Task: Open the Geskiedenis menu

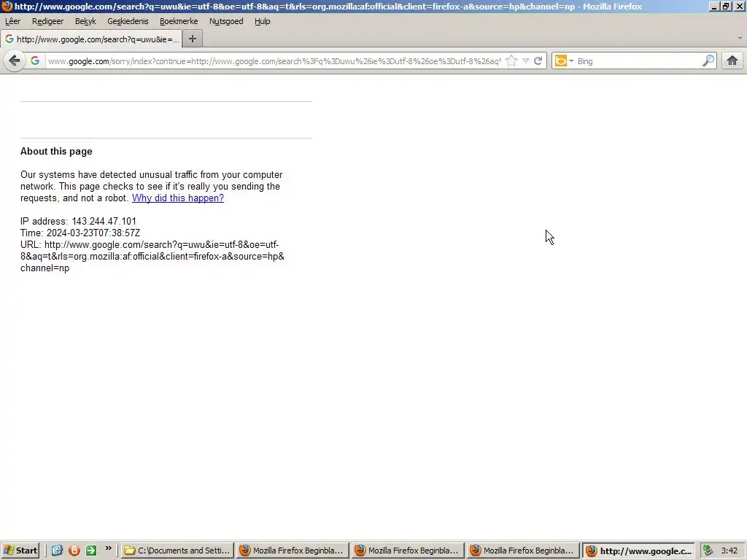Action: pyautogui.click(x=128, y=21)
